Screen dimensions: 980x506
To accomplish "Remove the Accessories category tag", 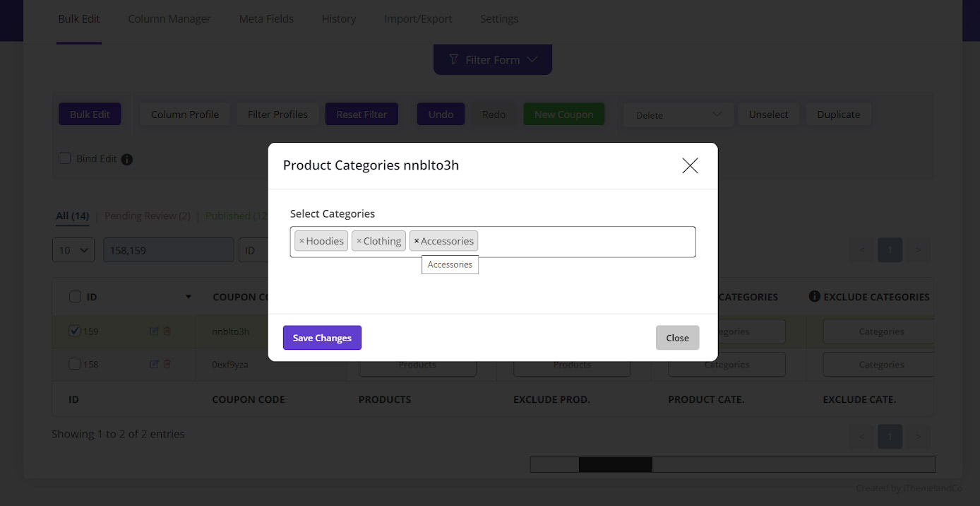I will pos(417,241).
